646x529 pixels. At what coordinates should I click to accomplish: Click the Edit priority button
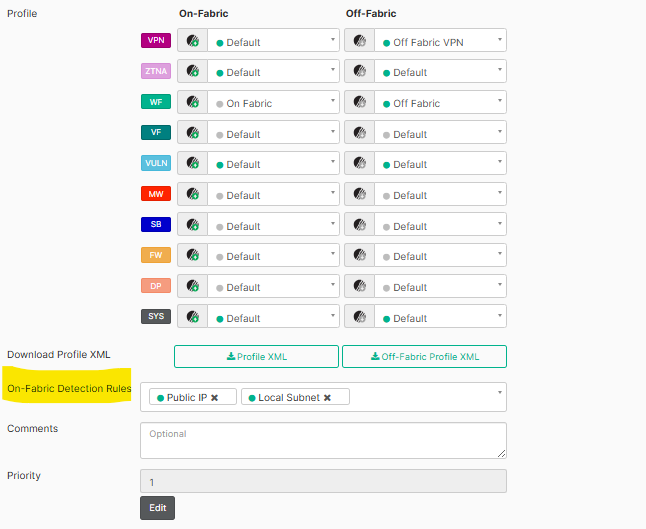tap(157, 508)
